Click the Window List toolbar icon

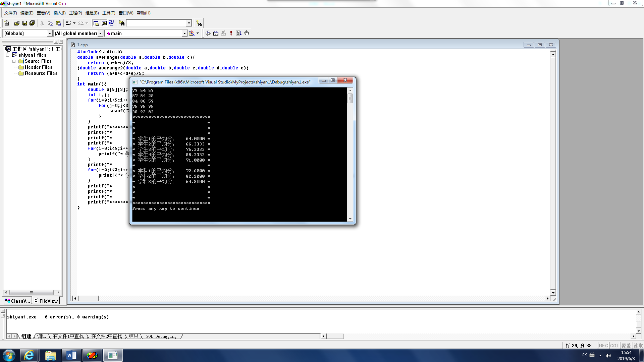coord(111,23)
